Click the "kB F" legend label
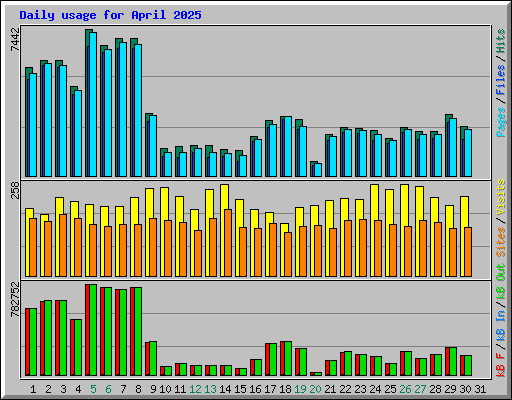Screen dimensions: 512x400 (x=501, y=365)
